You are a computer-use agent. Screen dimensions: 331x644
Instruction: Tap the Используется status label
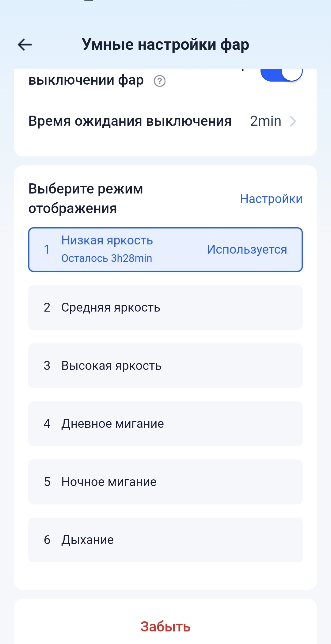click(x=247, y=249)
